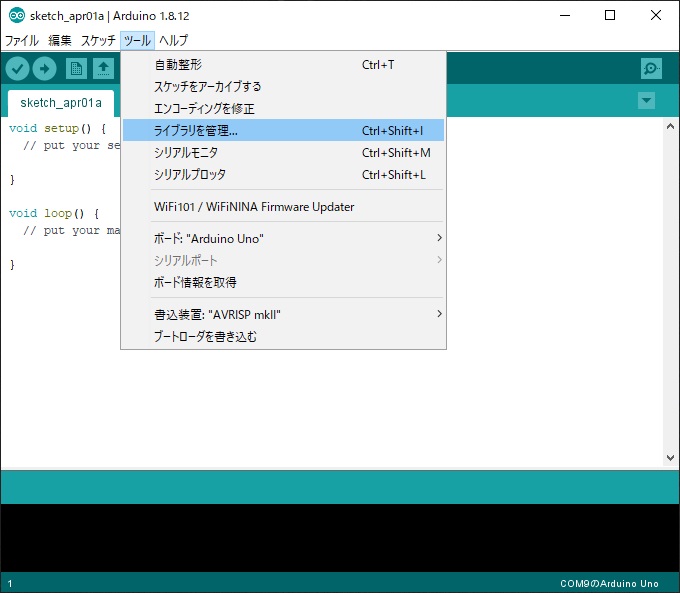Click the Verify checkmark toolbar icon

click(17, 69)
